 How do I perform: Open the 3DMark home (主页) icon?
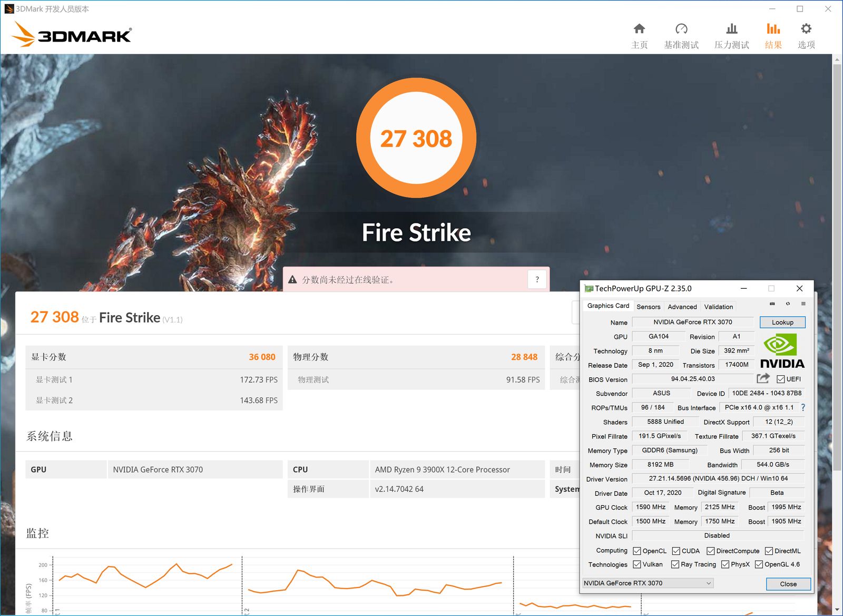click(x=639, y=29)
